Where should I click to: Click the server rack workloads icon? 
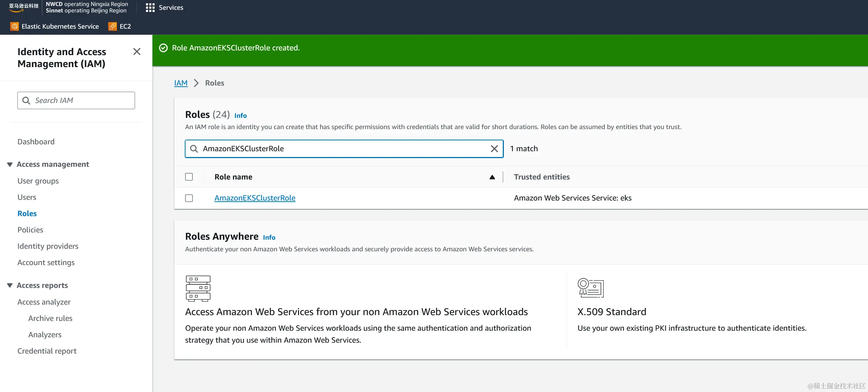[x=198, y=289]
